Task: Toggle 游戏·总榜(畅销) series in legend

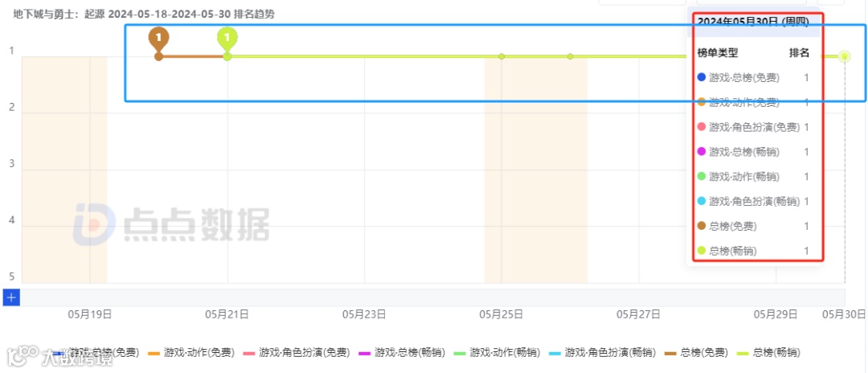Action: click(403, 353)
